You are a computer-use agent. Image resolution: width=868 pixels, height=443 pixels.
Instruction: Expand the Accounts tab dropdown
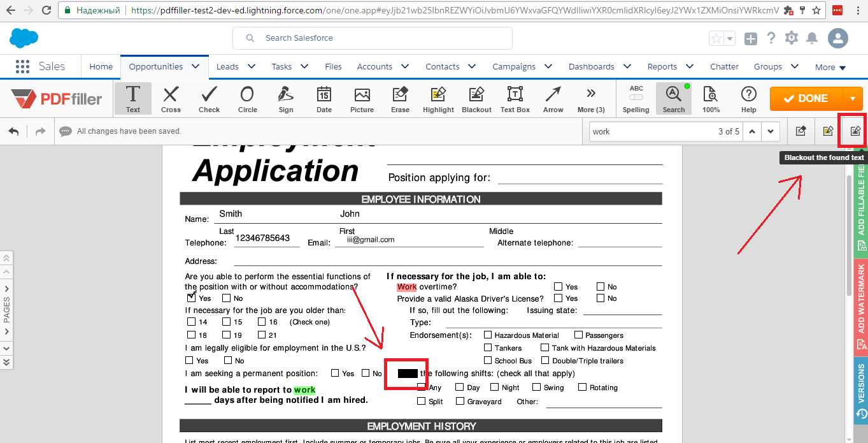pyautogui.click(x=404, y=66)
